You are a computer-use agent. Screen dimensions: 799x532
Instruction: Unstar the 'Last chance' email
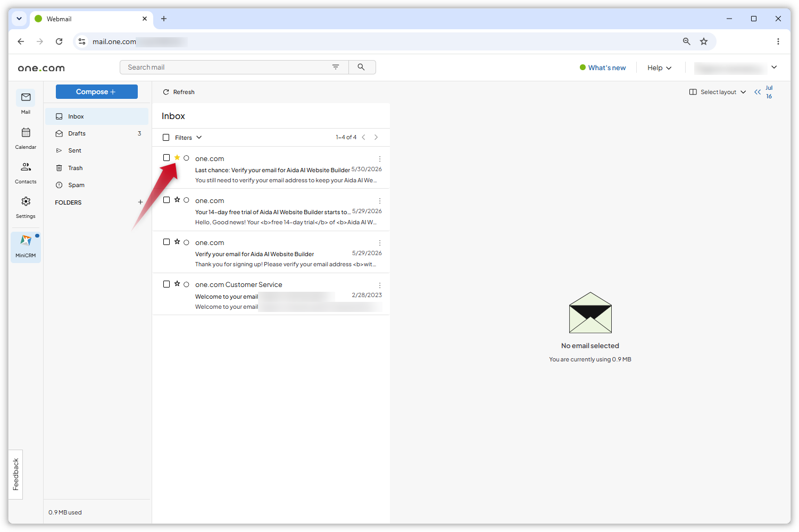177,157
